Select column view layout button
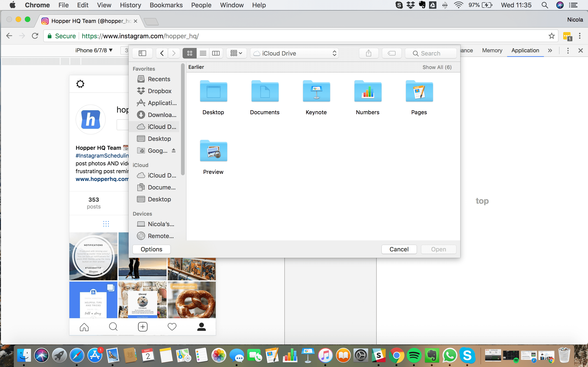 tap(216, 53)
